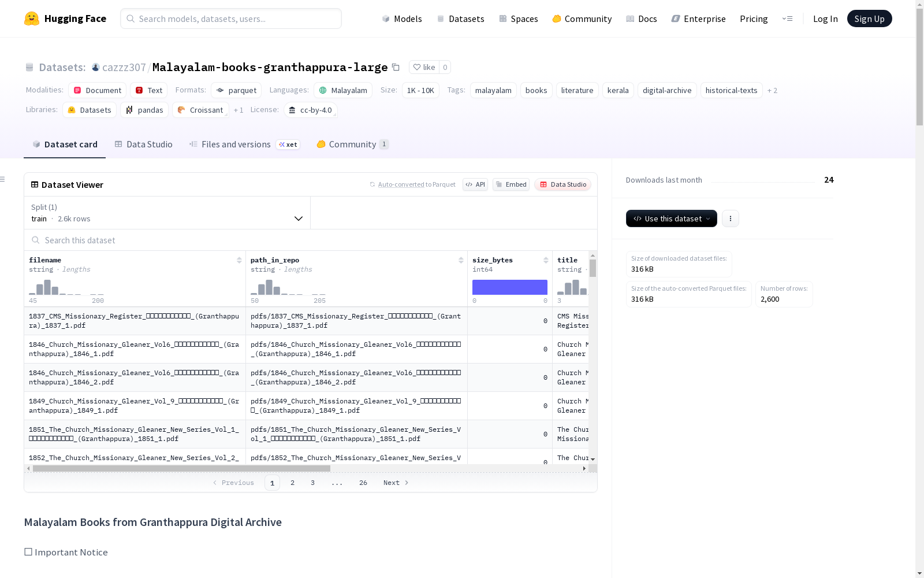The width and height of the screenshot is (924, 578).
Task: Open Community in the top navigation
Action: pyautogui.click(x=582, y=18)
